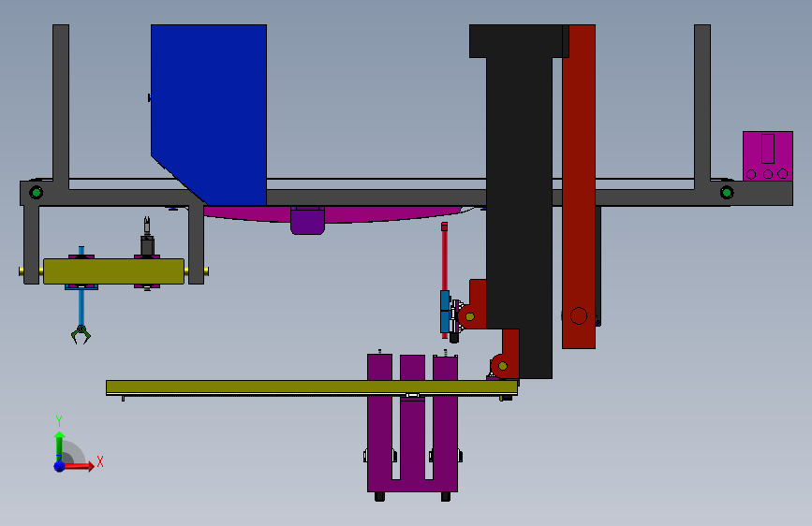Image resolution: width=812 pixels, height=526 pixels.
Task: Pick the green gripper claw
Action: [x=81, y=334]
